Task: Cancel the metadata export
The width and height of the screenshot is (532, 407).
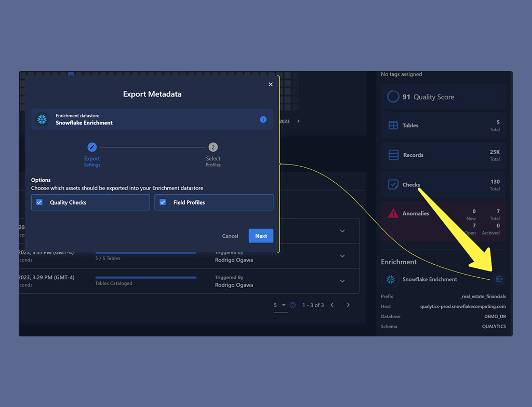Action: (230, 236)
